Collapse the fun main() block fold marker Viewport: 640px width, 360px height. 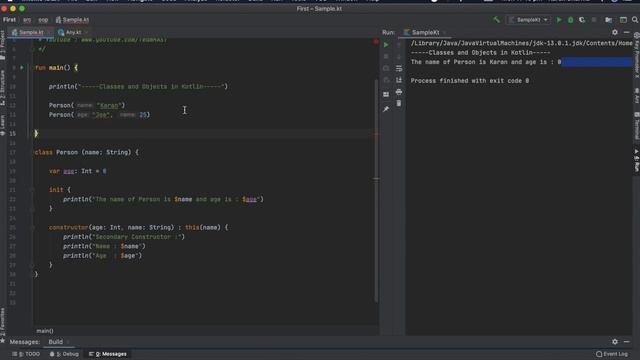click(32, 68)
